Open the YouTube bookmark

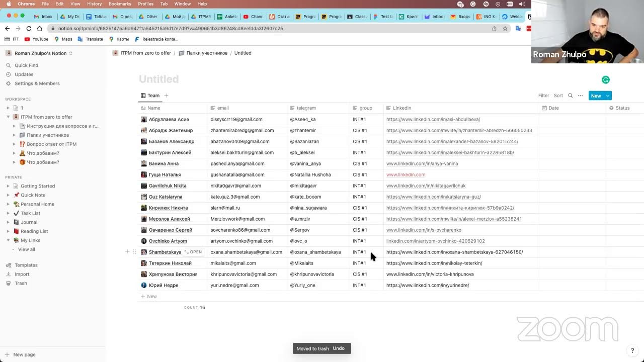[x=36, y=39]
